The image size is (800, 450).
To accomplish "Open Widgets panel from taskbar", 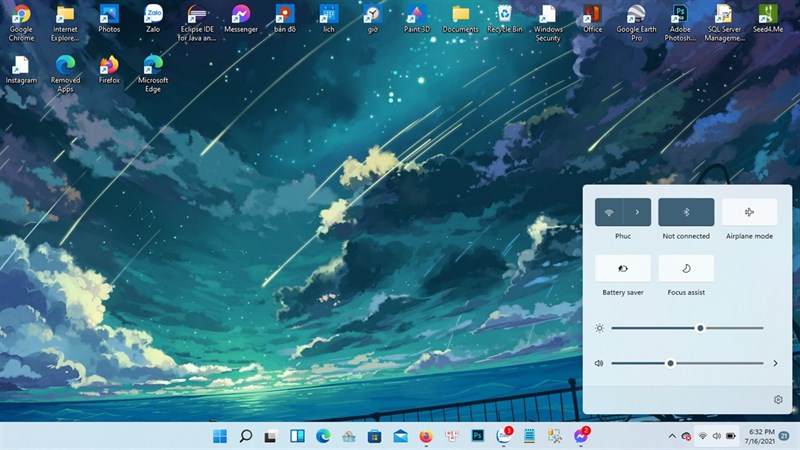I will coord(297,437).
